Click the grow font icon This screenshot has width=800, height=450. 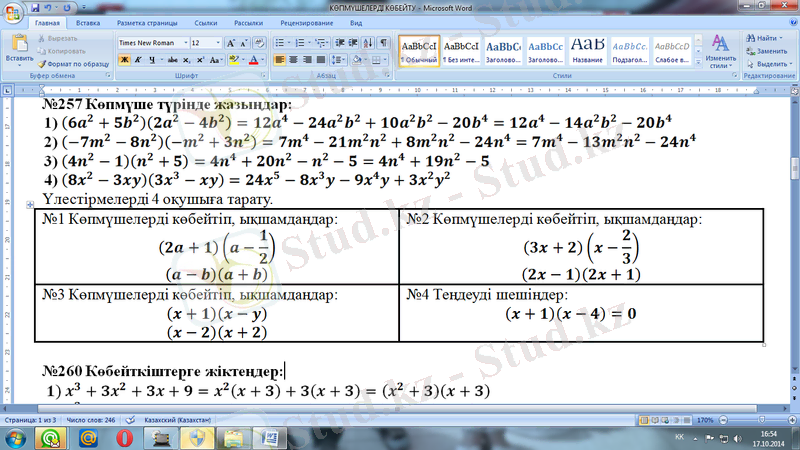coord(230,43)
